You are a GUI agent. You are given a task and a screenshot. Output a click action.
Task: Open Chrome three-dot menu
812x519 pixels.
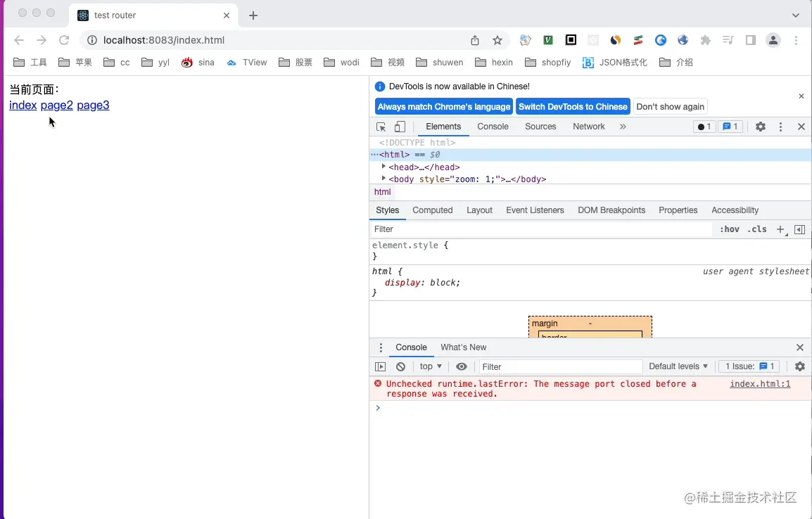click(x=796, y=40)
